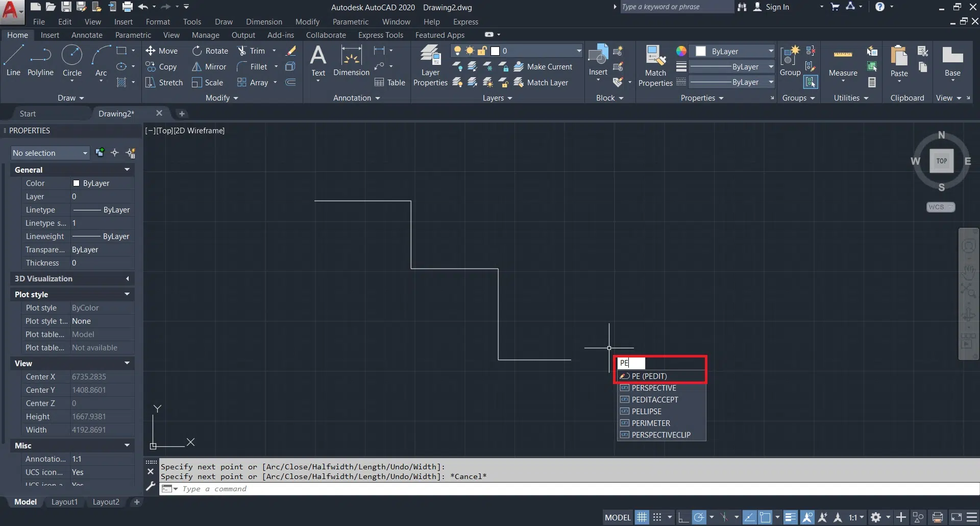
Task: Click Sign In at the top
Action: pos(777,7)
